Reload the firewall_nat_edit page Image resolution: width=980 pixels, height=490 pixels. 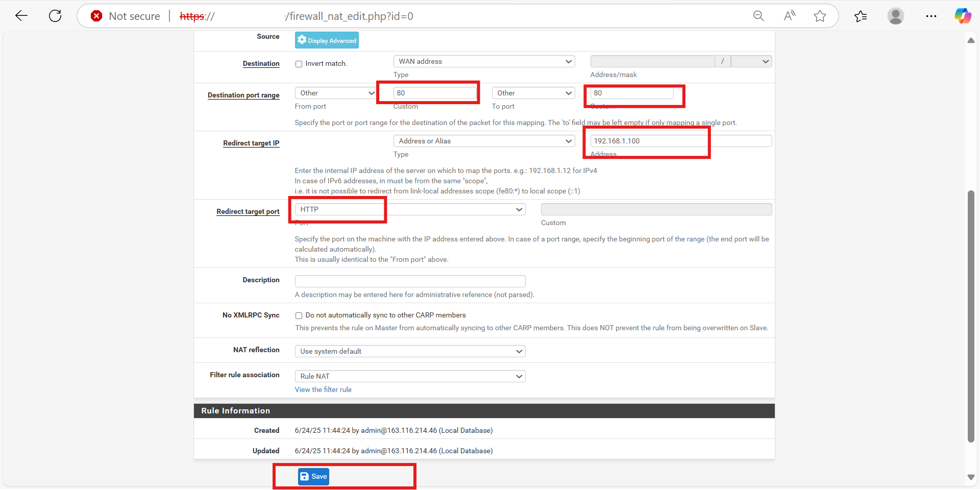coord(55,15)
